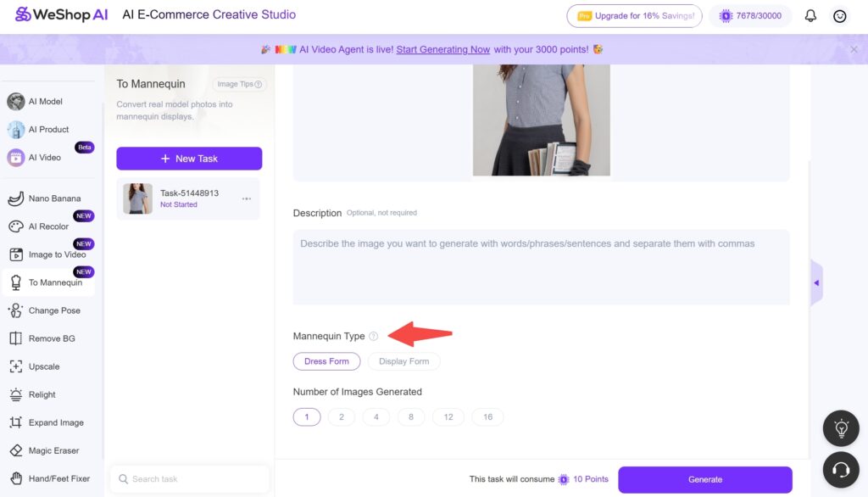This screenshot has width=868, height=497.
Task: Click the Generate button
Action: pyautogui.click(x=704, y=479)
